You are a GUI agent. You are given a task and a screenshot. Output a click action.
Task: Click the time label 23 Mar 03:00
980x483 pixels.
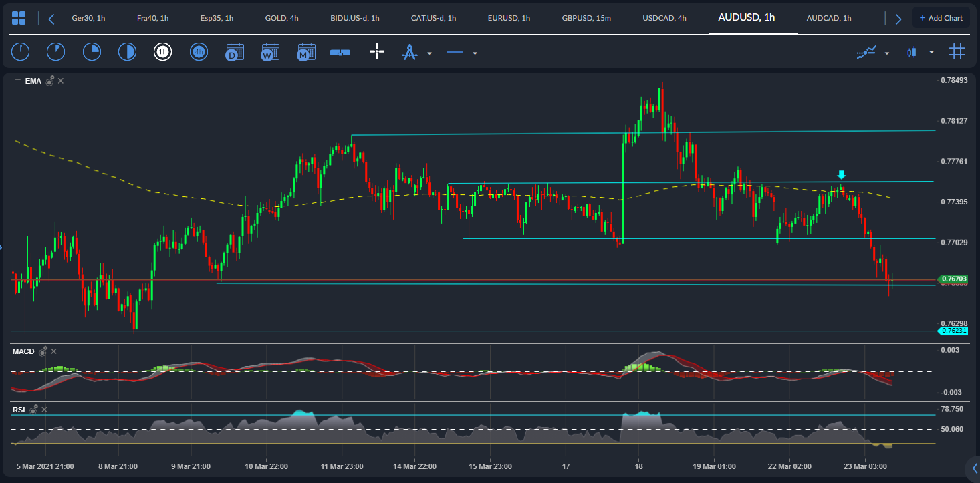pyautogui.click(x=866, y=466)
